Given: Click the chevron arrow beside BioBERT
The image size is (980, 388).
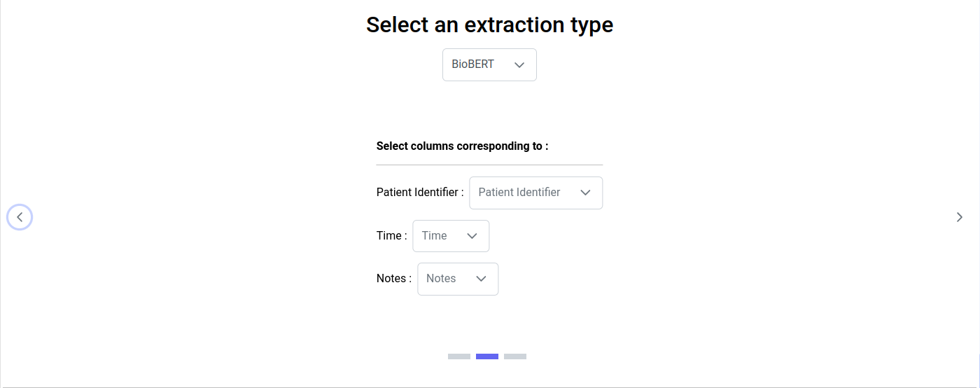Looking at the screenshot, I should (519, 64).
